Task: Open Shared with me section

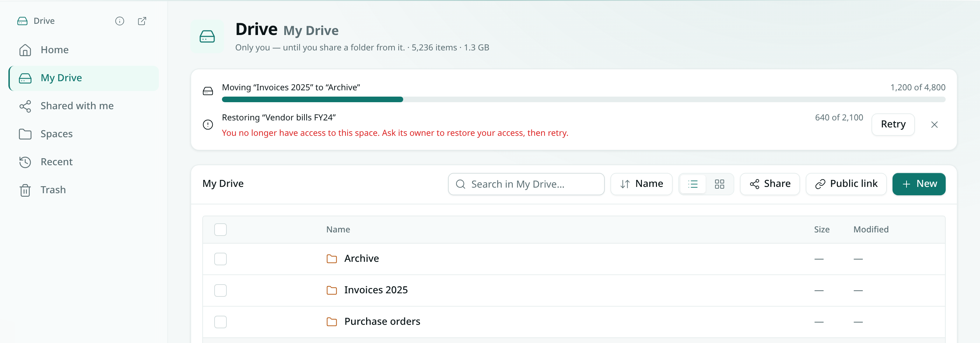Action: [x=84, y=106]
